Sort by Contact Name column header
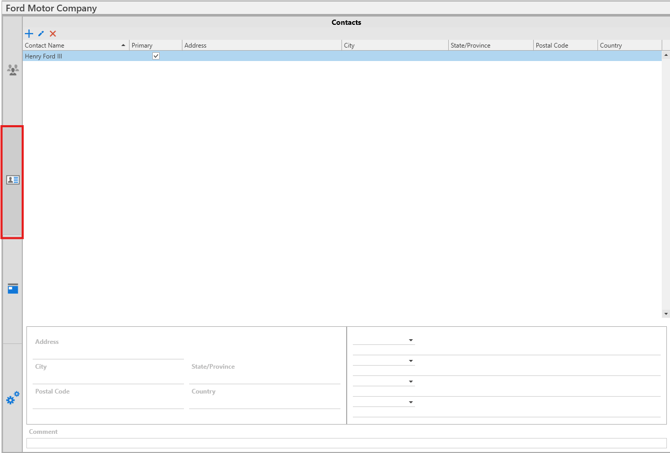Viewport: 670px width, 453px height. click(75, 46)
